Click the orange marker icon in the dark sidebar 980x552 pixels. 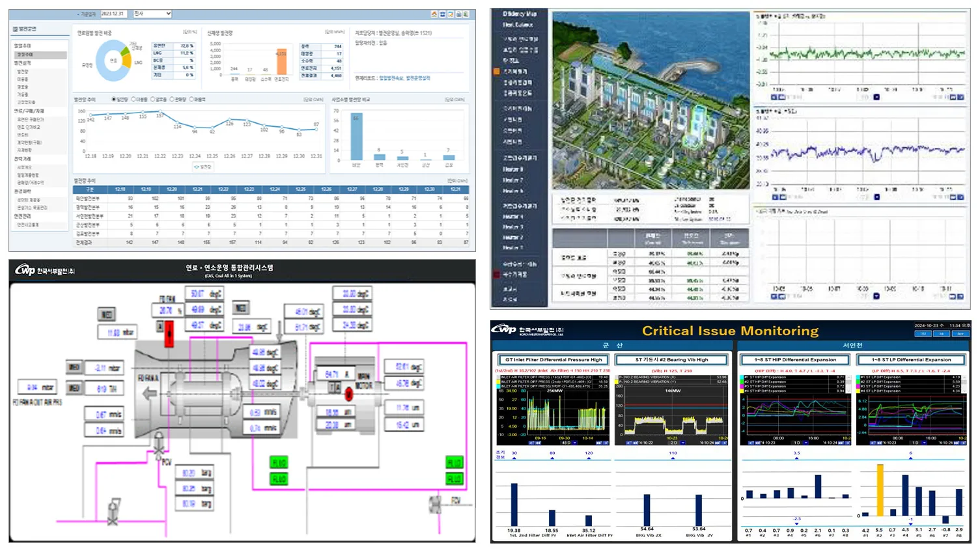coord(497,71)
